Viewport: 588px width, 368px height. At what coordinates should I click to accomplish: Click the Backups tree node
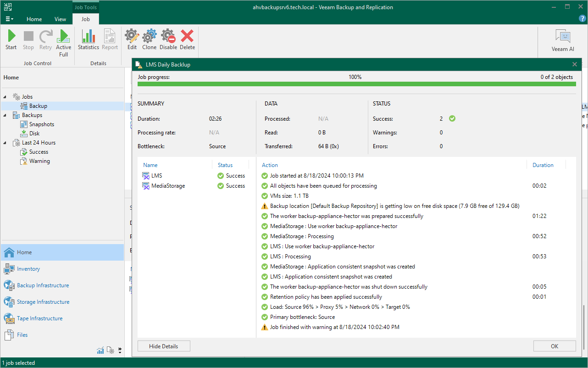click(32, 115)
